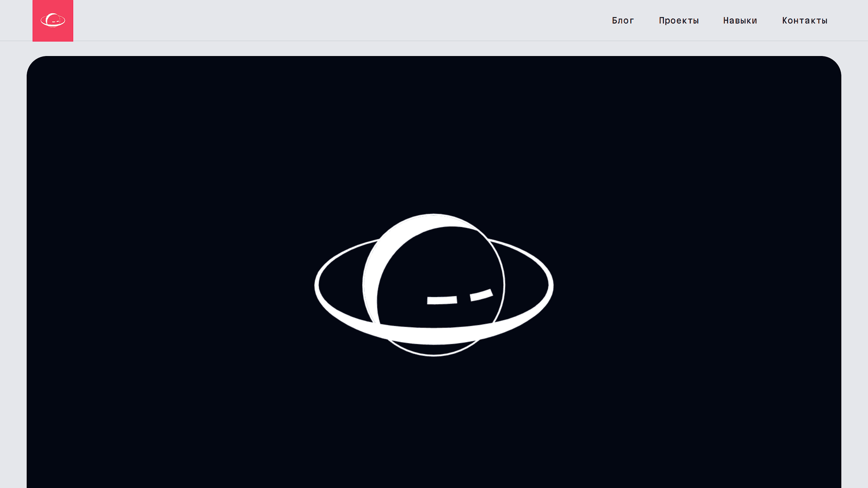This screenshot has height=488, width=868.
Task: Click the dark gap inside the ring, left of the planet
Action: [341, 285]
